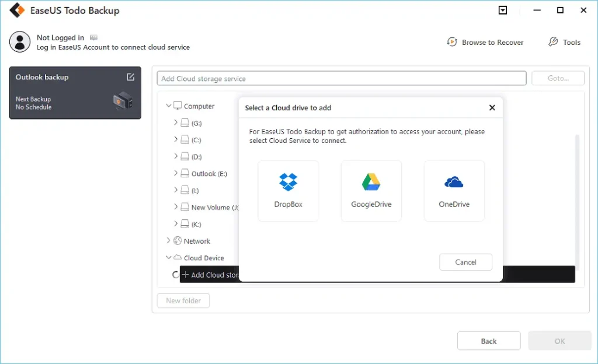598x364 pixels.
Task: Select the (C:) drive in tree
Action: (x=196, y=140)
